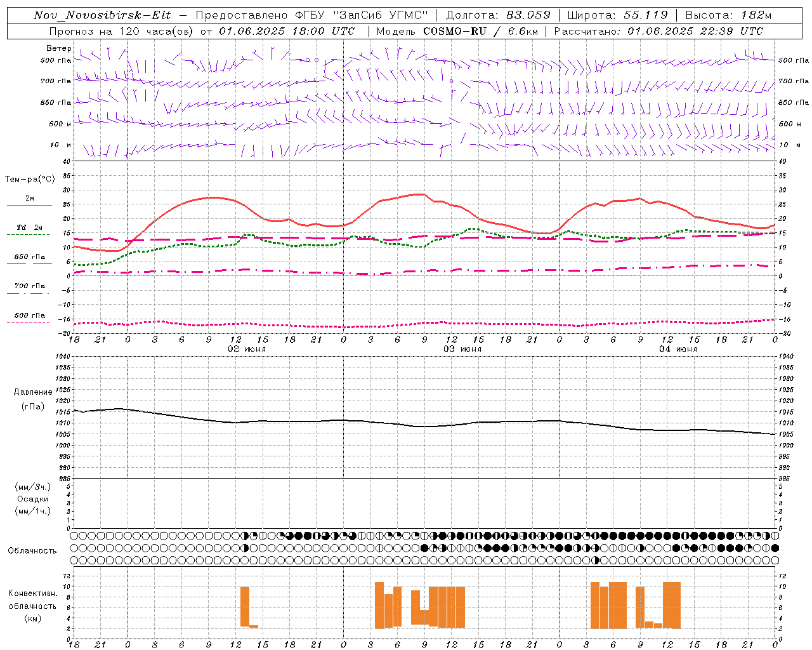Click the (мм/1ч.) precipitation unit label
Image resolution: width=812 pixels, height=650 pixels.
click(x=33, y=511)
